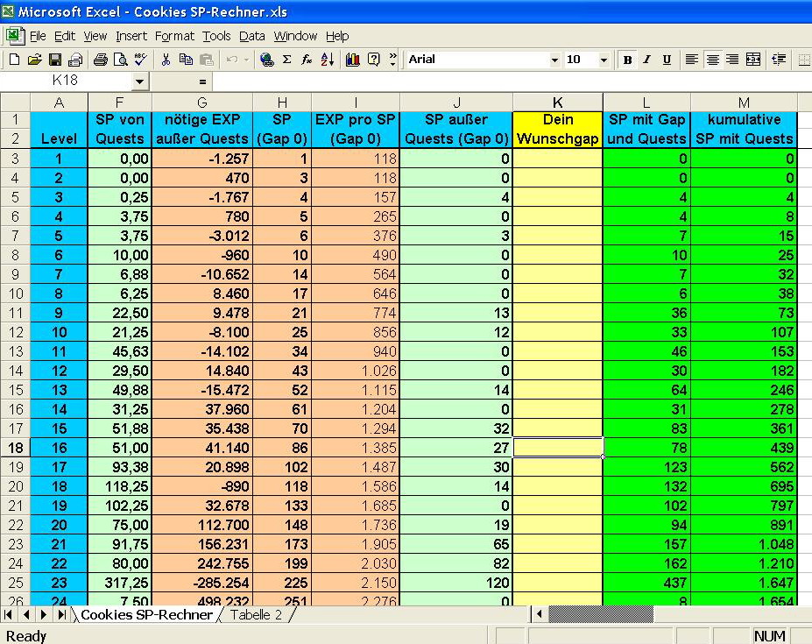Image resolution: width=812 pixels, height=644 pixels.
Task: Click the Save icon in toolbar
Action: tap(54, 60)
